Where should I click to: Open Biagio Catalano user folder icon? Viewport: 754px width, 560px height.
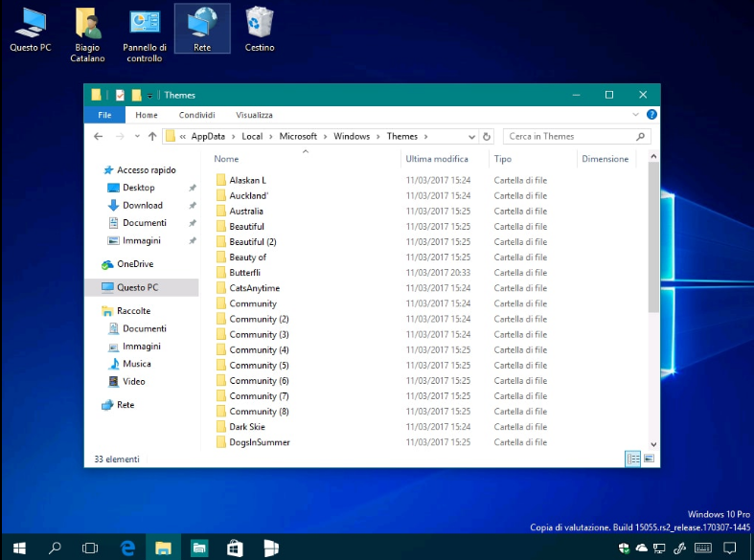coord(87,34)
